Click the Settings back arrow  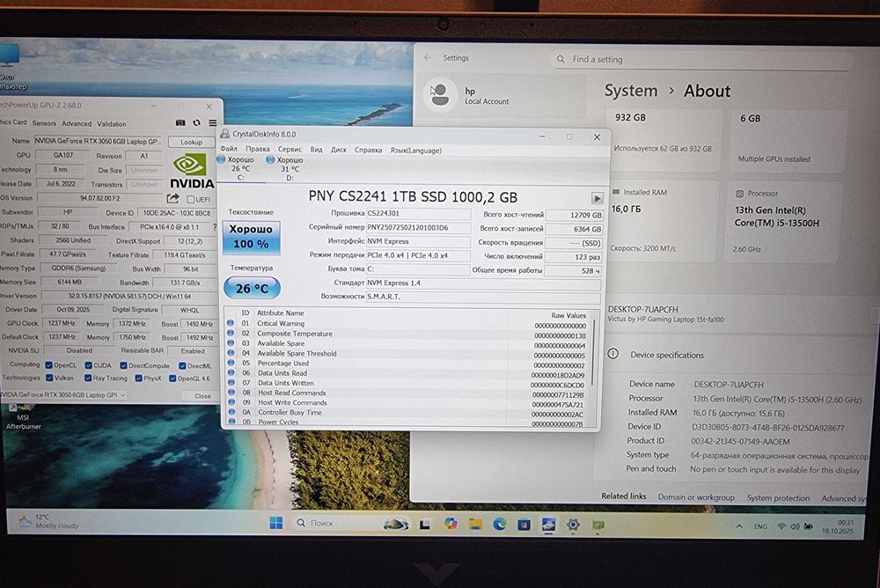click(429, 58)
